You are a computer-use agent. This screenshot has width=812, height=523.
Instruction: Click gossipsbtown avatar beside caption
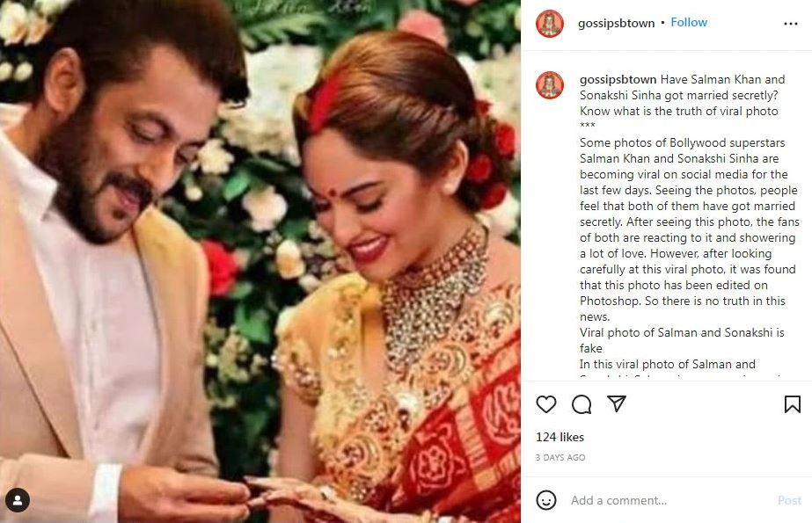tap(550, 85)
